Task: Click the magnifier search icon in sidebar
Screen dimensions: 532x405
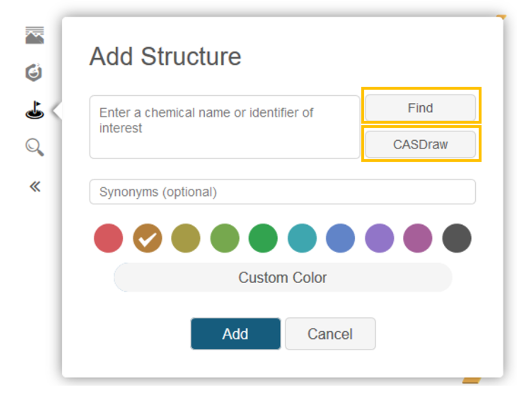Action: 34,148
